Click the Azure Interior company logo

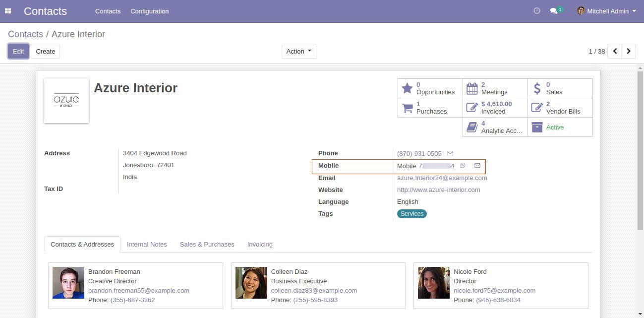[x=66, y=101]
